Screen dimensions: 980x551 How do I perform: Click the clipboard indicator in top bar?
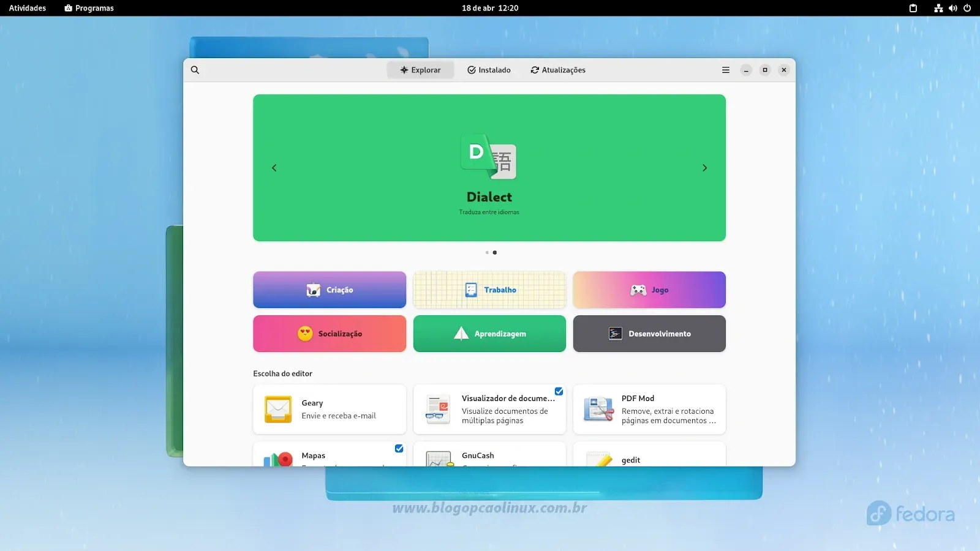coord(913,8)
